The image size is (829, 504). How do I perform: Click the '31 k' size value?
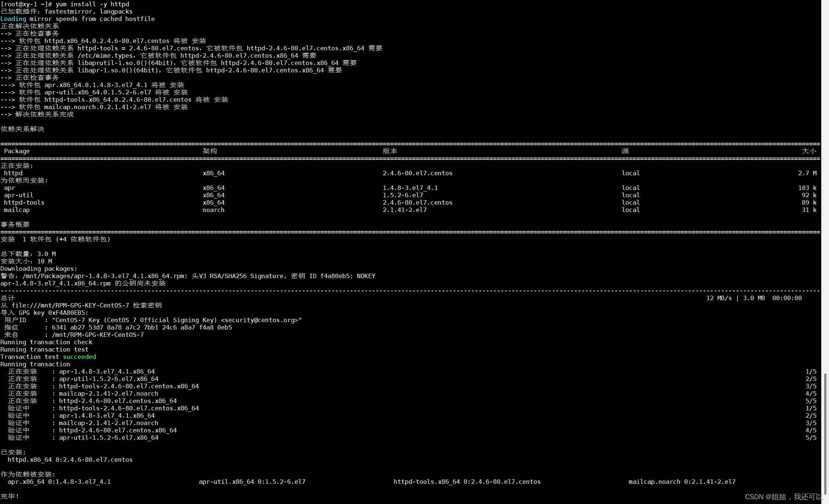(809, 210)
